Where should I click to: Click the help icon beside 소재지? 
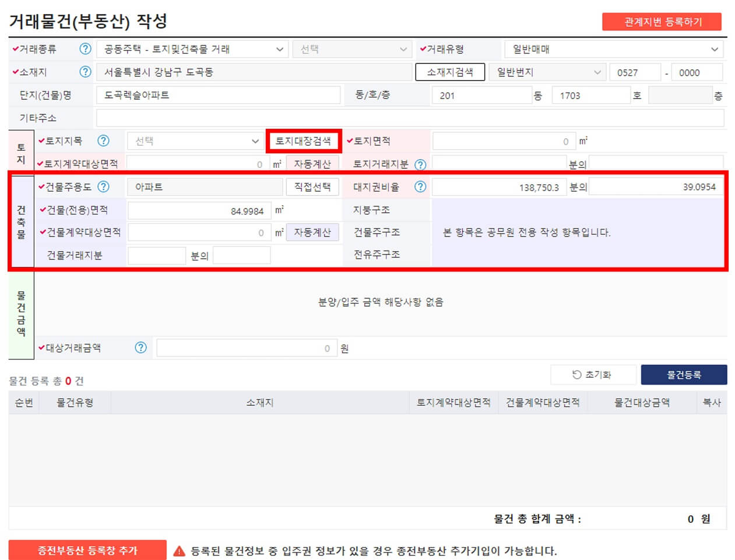[x=85, y=72]
